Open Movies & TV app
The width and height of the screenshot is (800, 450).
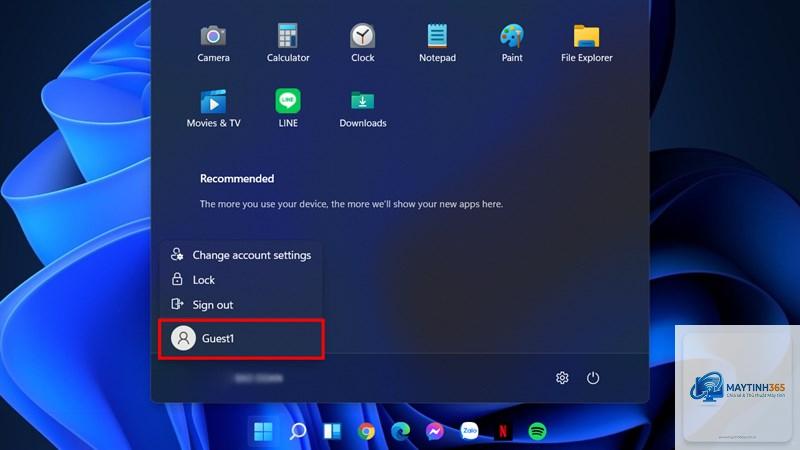pyautogui.click(x=213, y=109)
